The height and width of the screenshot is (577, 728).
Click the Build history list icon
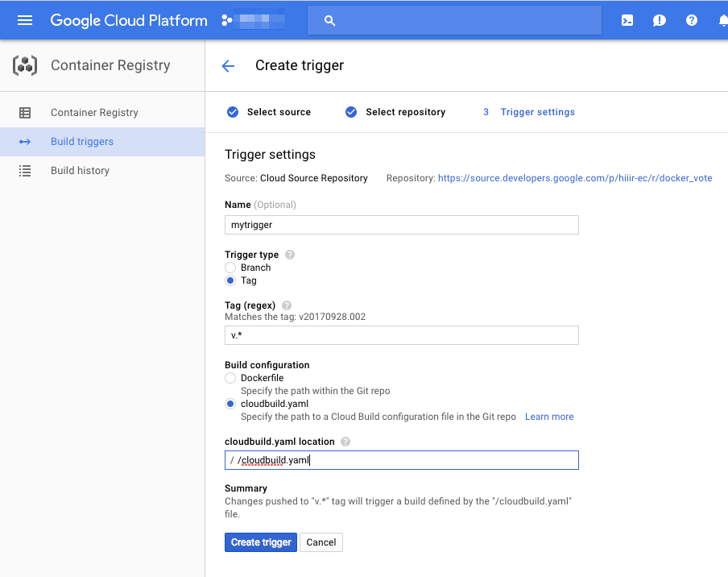(x=25, y=171)
